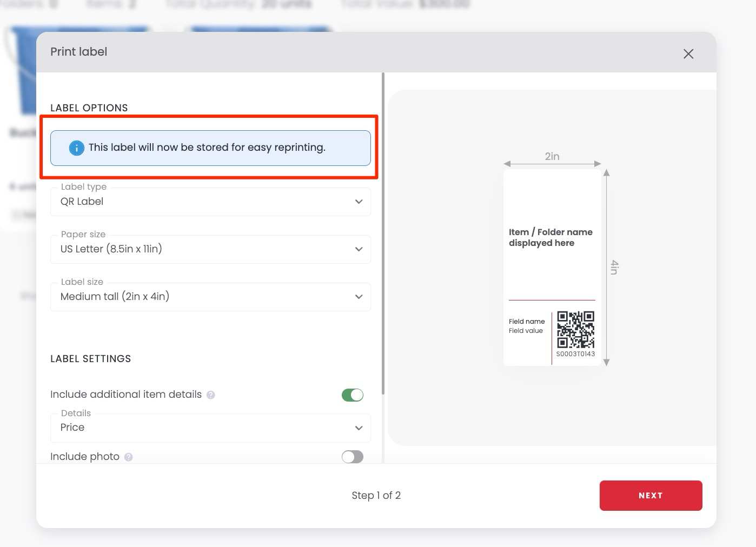Click the '4in' height label in preview

[614, 267]
